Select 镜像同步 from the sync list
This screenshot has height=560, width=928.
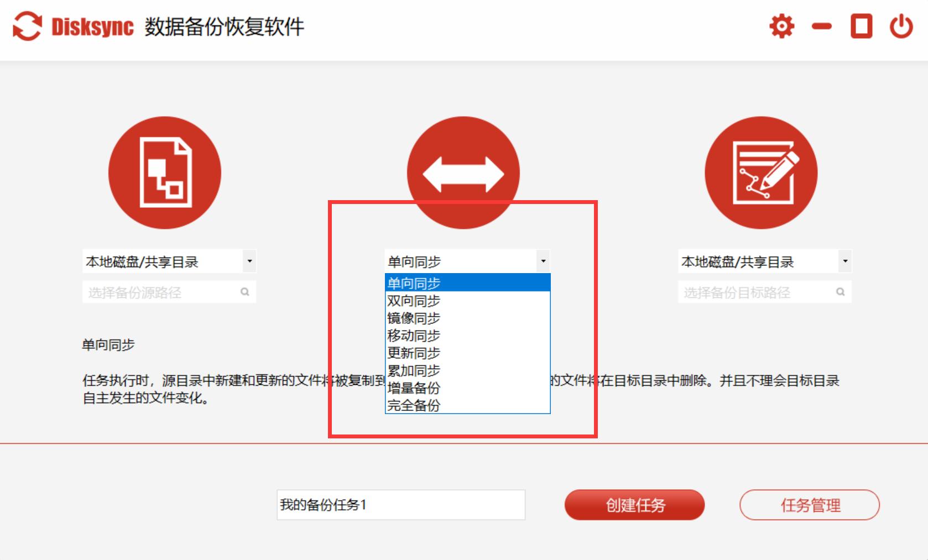[x=414, y=318]
